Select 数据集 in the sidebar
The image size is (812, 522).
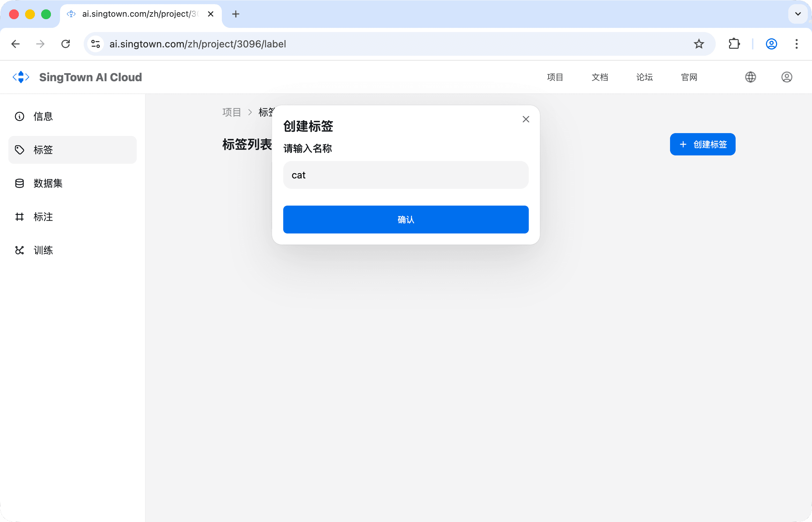point(48,183)
